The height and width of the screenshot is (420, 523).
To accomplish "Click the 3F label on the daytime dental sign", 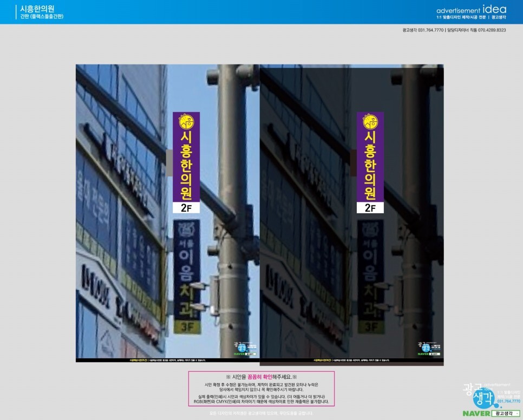I will coord(187,327).
